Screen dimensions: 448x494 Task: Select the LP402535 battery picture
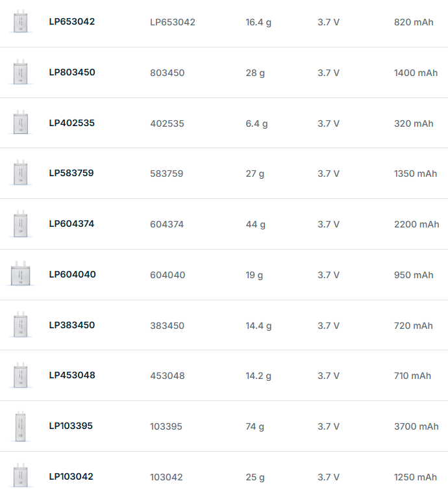[21, 123]
